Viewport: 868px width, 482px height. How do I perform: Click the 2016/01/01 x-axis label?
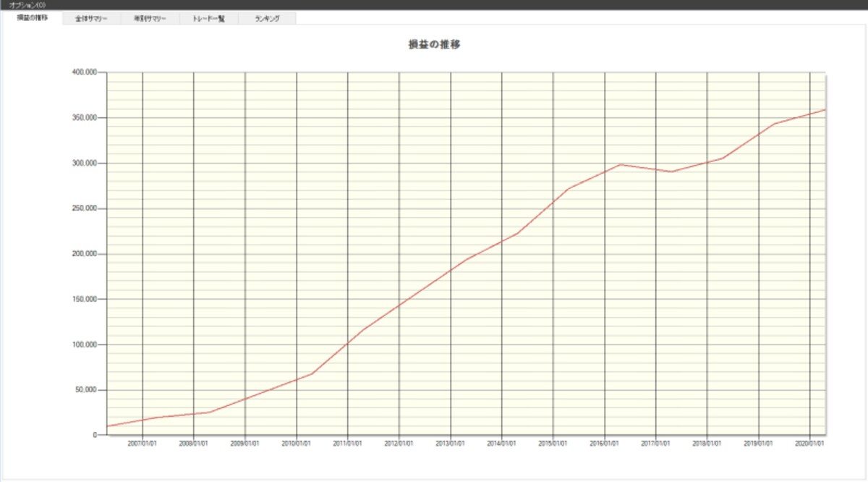tap(605, 443)
